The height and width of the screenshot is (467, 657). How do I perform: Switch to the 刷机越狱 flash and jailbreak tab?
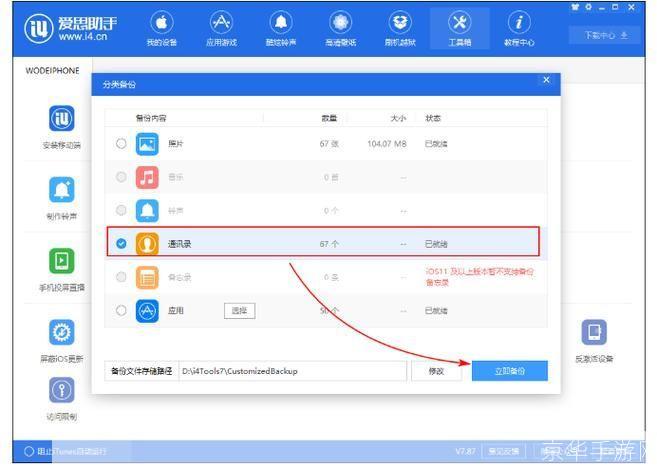click(x=400, y=28)
